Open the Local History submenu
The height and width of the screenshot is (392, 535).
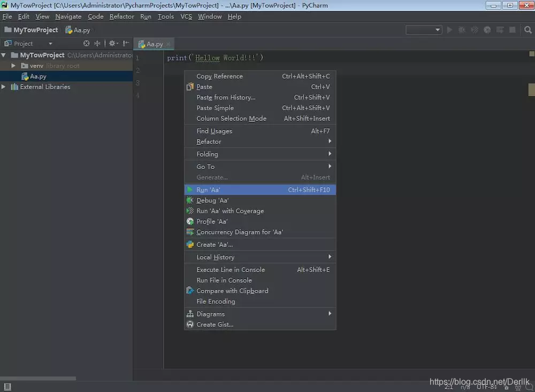(x=260, y=257)
